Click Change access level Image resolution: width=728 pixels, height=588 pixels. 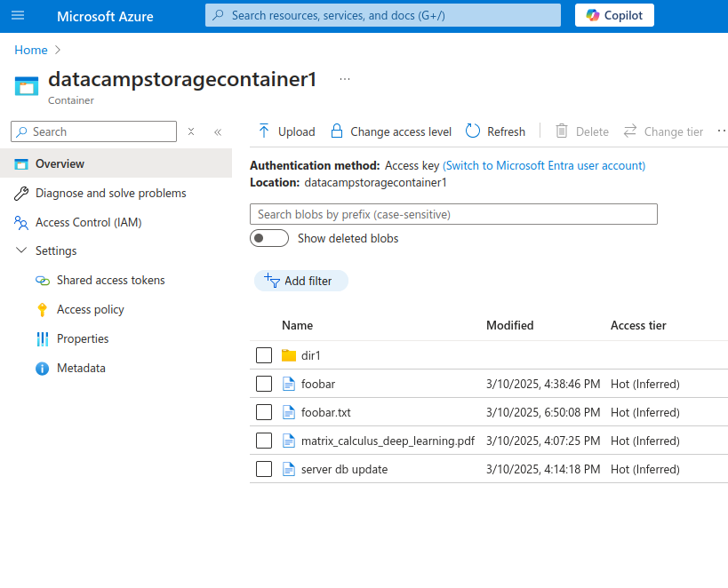(390, 131)
